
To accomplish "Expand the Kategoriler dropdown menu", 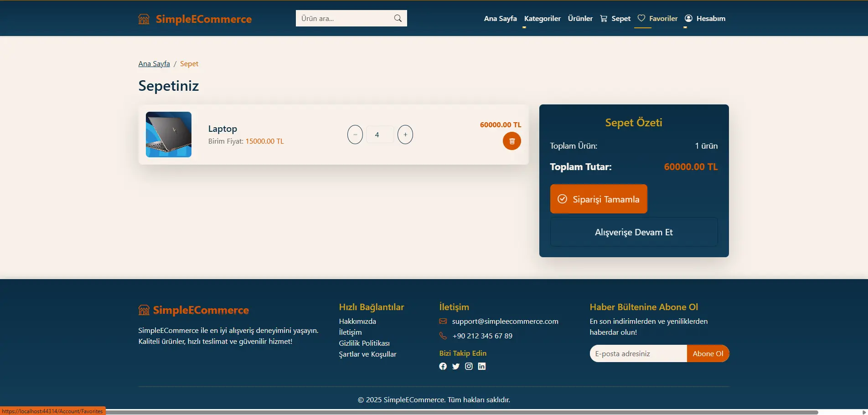I will click(x=542, y=19).
